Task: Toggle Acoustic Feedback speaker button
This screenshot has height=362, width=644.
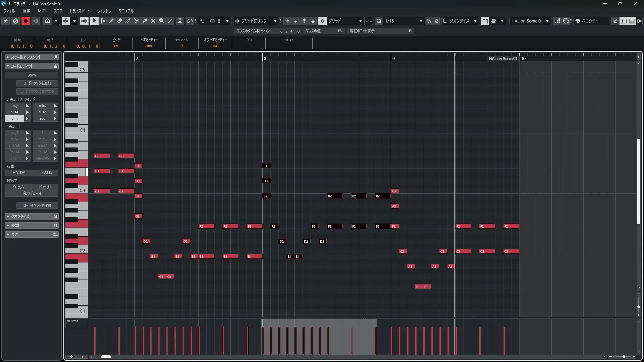Action: tap(84, 21)
